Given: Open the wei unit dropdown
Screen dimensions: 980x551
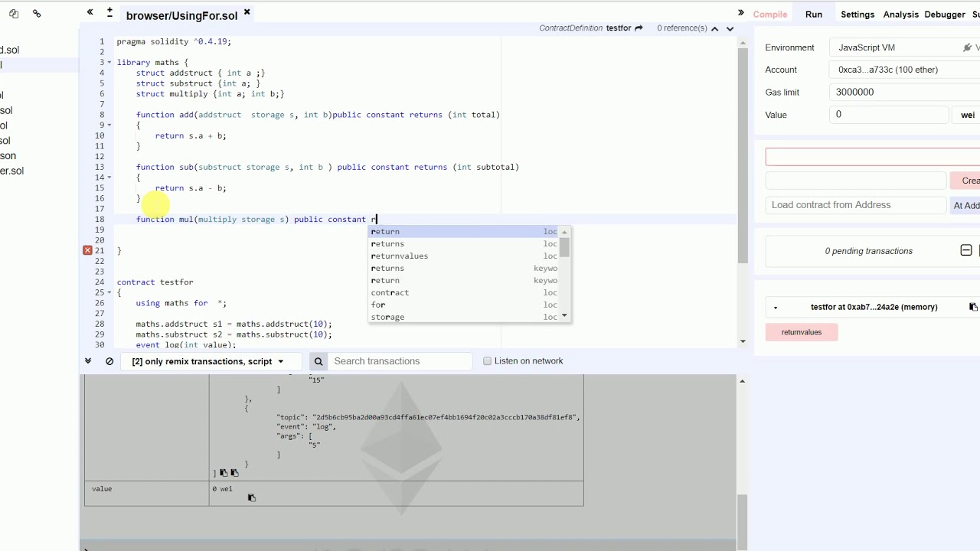Looking at the screenshot, I should (968, 115).
